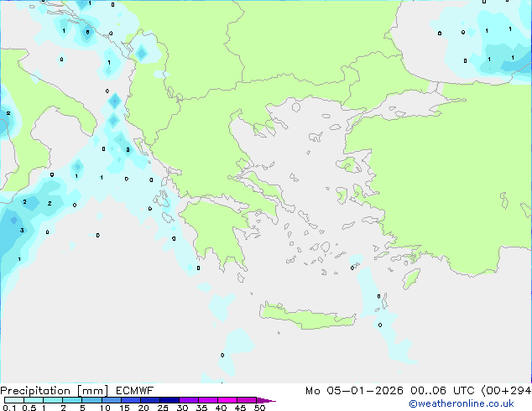Select the 0.1–0.5 mm legend color swatch
Viewport: 532px width, 411px height.
coord(14,400)
